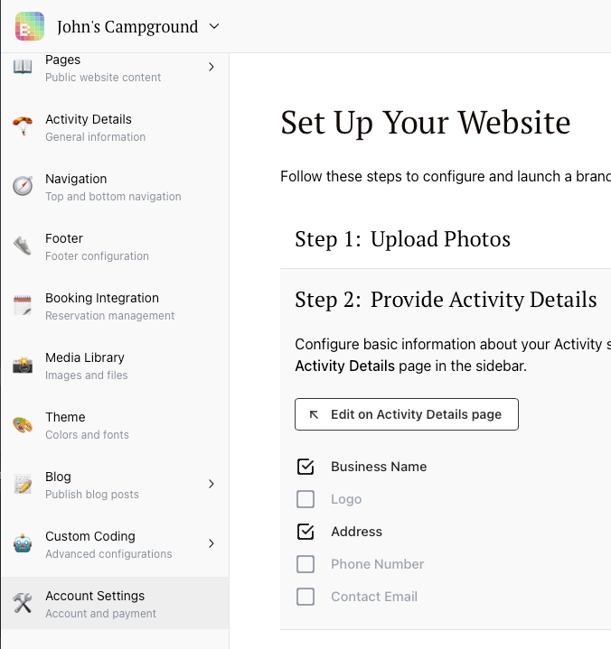
Task: Open Account Settings in the sidebar
Action: [x=95, y=604]
